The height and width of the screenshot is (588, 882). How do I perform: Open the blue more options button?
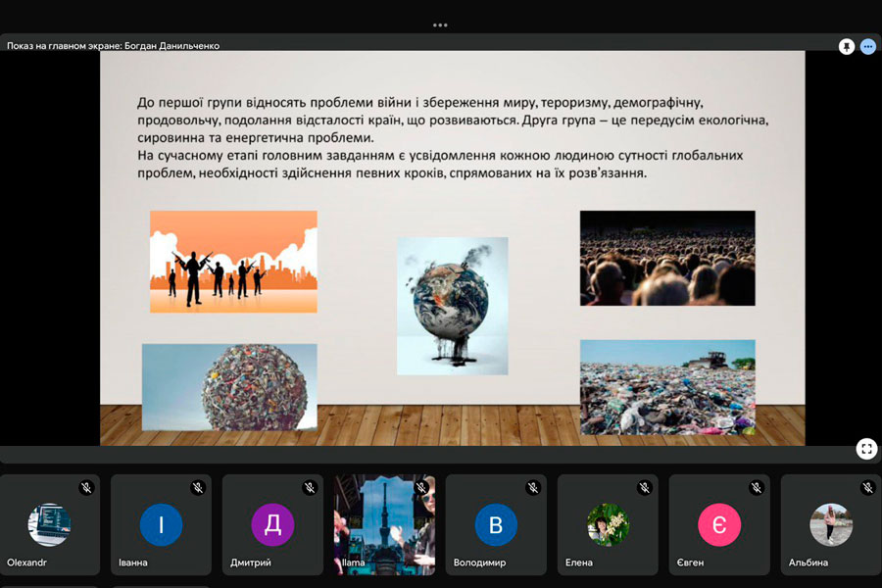click(868, 47)
